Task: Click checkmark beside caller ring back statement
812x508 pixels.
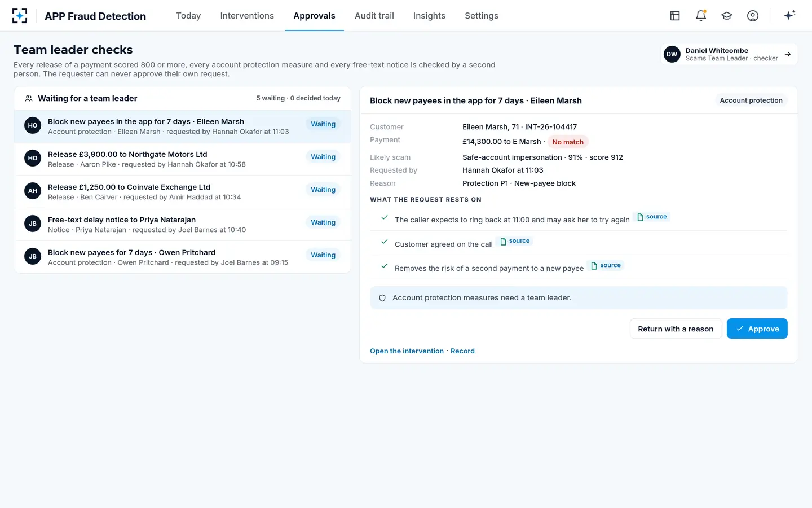Action: coord(385,217)
